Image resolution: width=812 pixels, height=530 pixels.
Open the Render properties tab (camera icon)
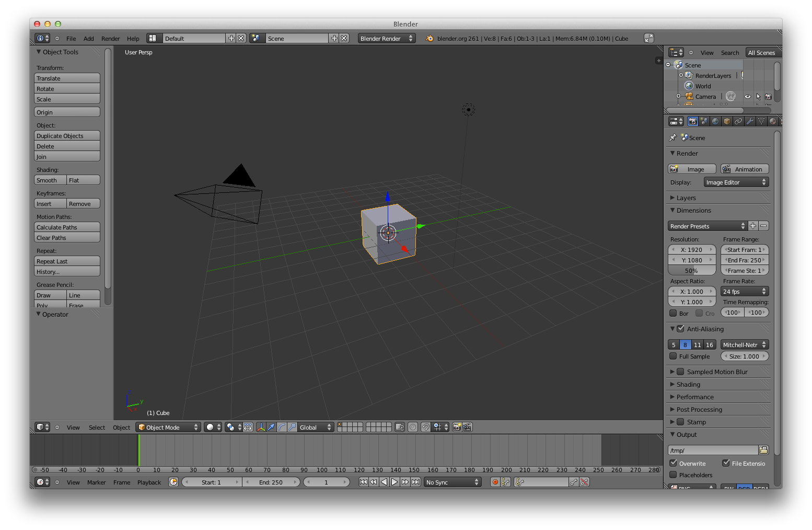692,121
